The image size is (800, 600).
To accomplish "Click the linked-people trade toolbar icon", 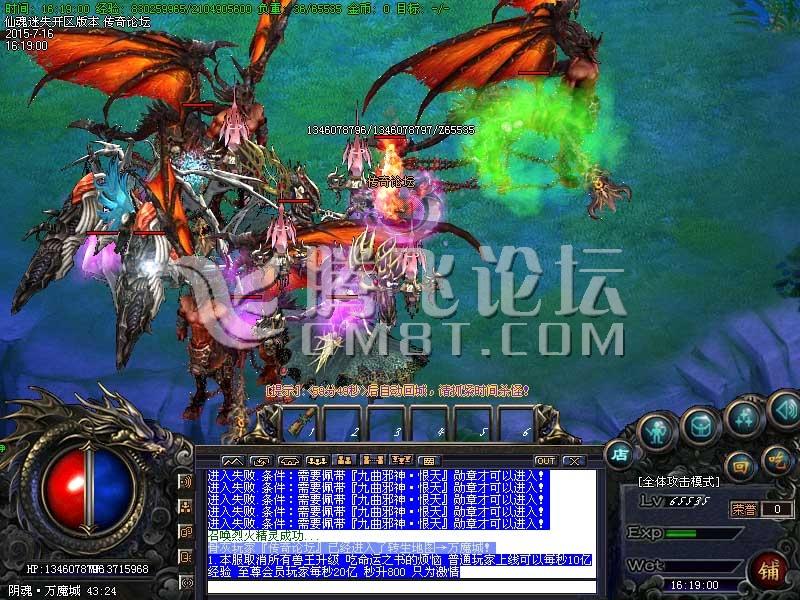I will tap(372, 461).
